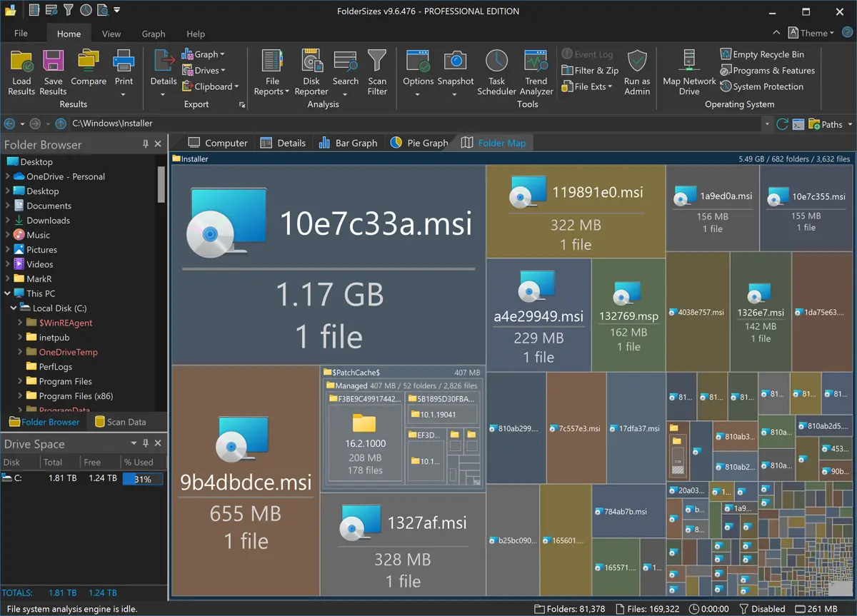The width and height of the screenshot is (857, 616).
Task: Select OneDrive - Personal in tree
Action: 66,176
